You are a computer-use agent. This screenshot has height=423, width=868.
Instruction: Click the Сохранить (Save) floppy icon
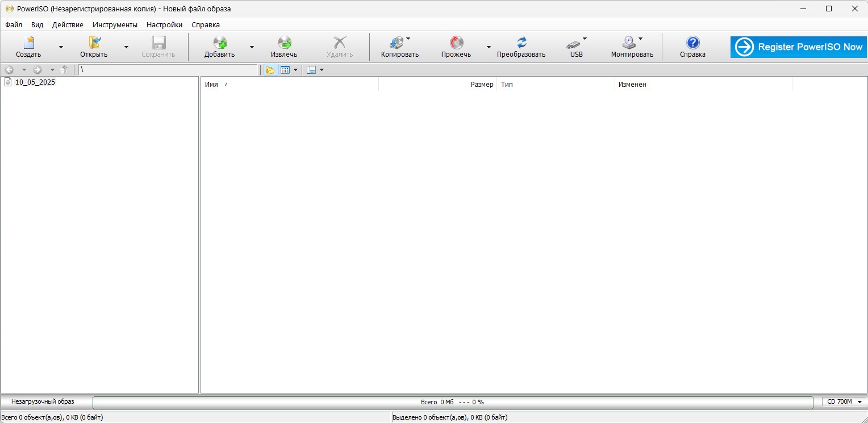[158, 43]
